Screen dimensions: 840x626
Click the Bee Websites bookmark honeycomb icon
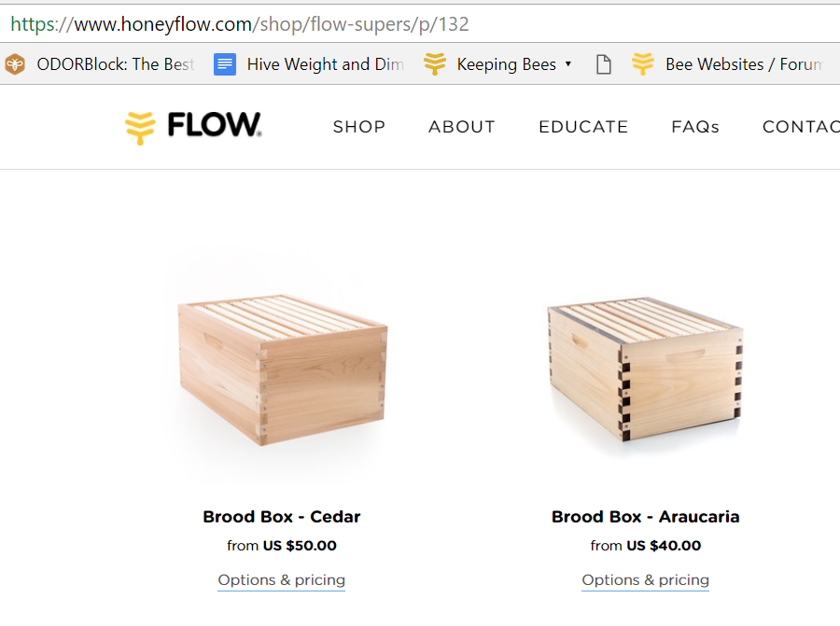pos(643,64)
